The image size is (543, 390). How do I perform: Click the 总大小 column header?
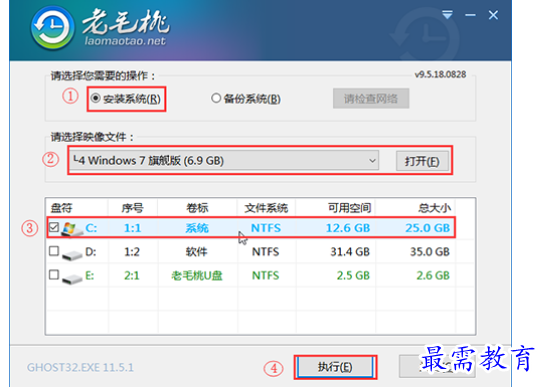coord(434,208)
